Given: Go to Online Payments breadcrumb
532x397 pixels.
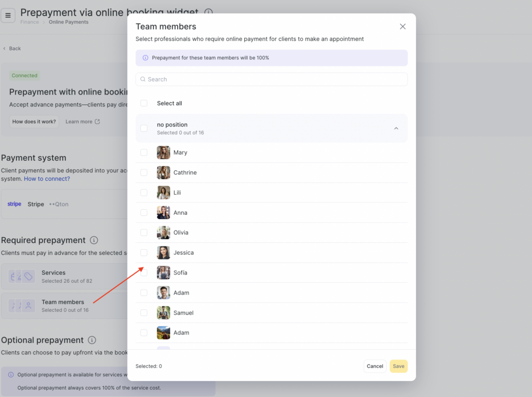Looking at the screenshot, I should pos(69,22).
